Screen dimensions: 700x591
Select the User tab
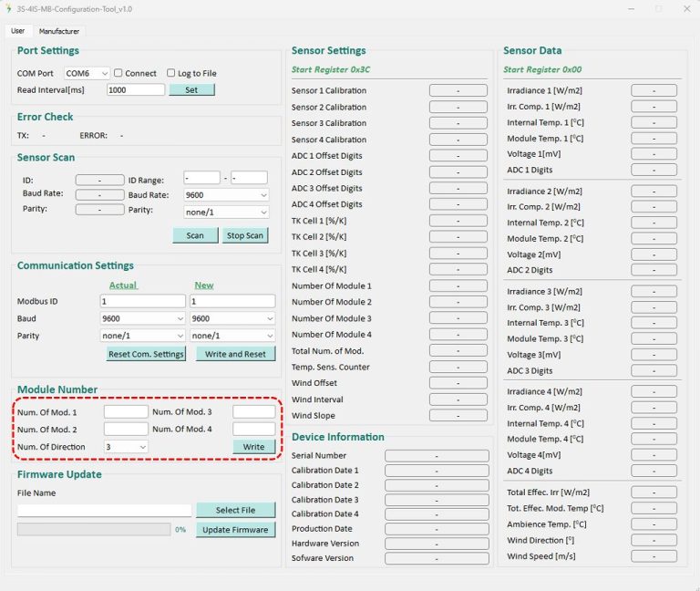point(17,31)
